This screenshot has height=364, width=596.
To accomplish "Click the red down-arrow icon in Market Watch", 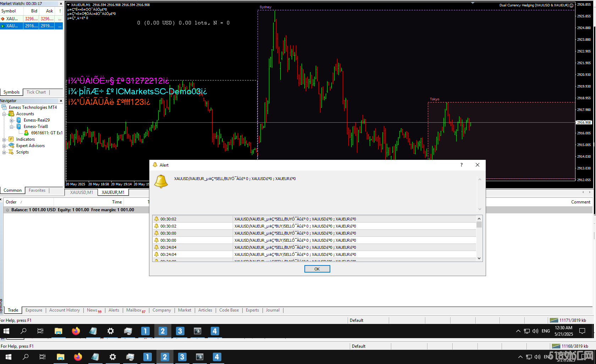I will click(x=3, y=19).
